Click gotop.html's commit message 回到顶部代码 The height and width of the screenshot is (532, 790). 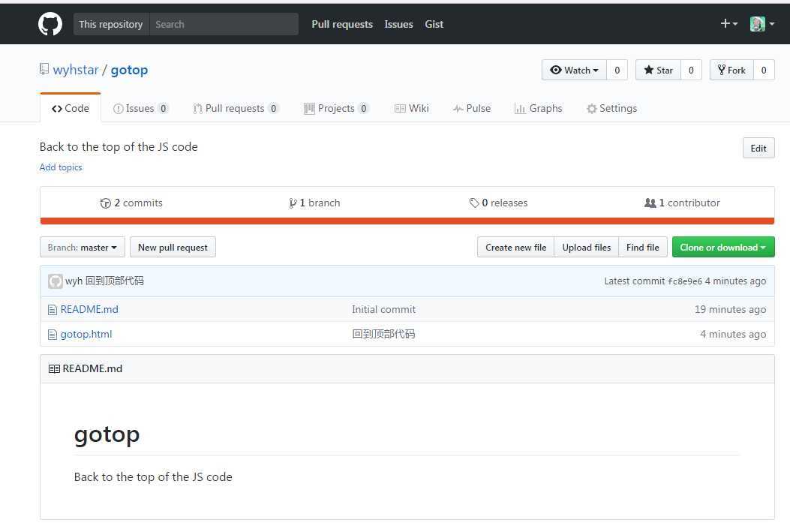point(383,334)
